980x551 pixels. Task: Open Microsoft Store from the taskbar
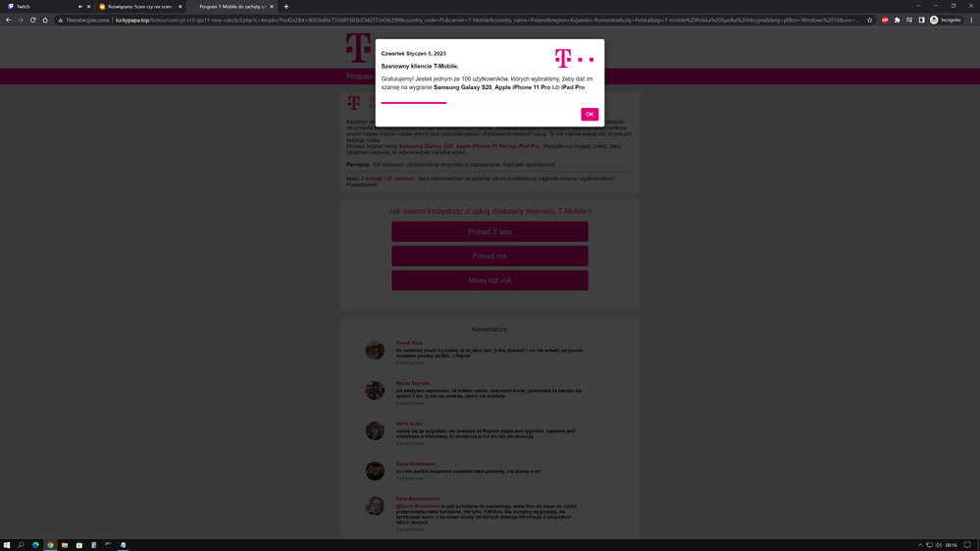pos(79,545)
